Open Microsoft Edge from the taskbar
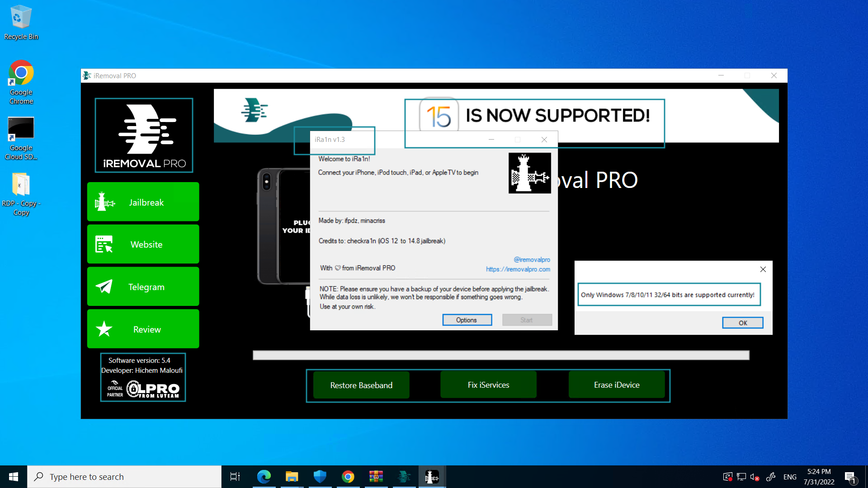 [264, 477]
